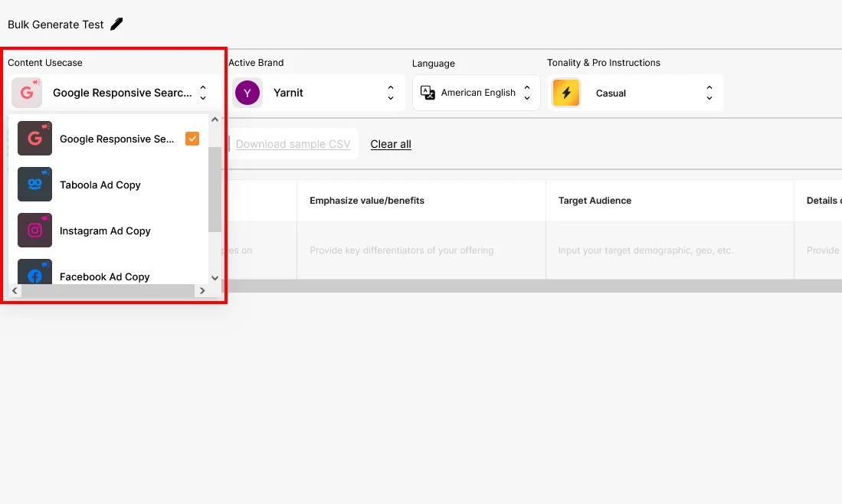This screenshot has height=504, width=842.
Task: Expand the Active Brand Yarnit dropdown arrows
Action: (x=391, y=93)
